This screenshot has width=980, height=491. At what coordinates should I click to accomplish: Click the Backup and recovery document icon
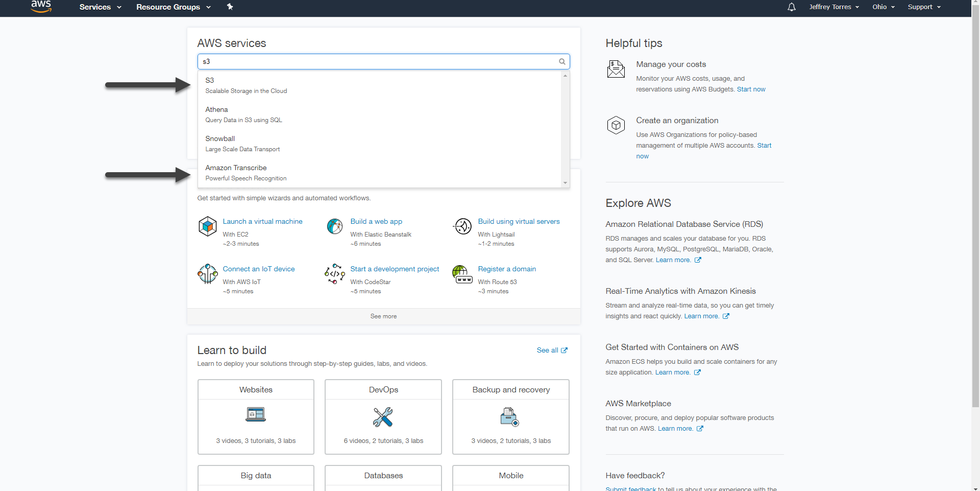[x=509, y=417]
